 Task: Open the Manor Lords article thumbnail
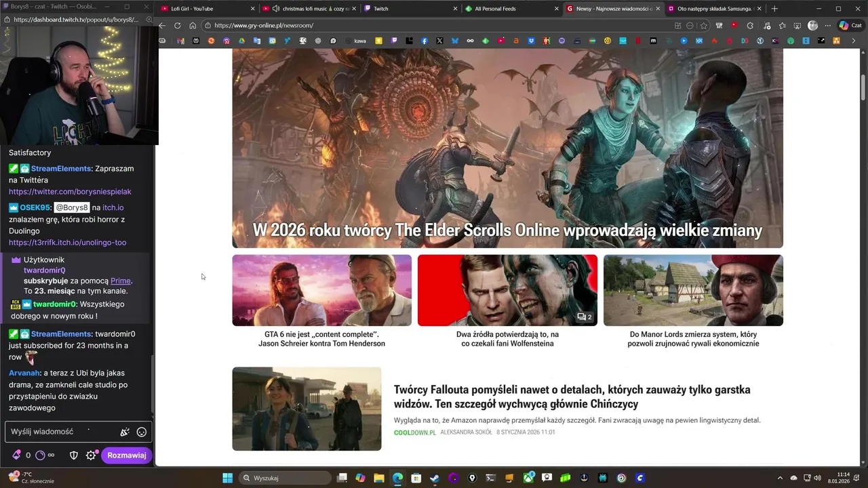pos(693,290)
